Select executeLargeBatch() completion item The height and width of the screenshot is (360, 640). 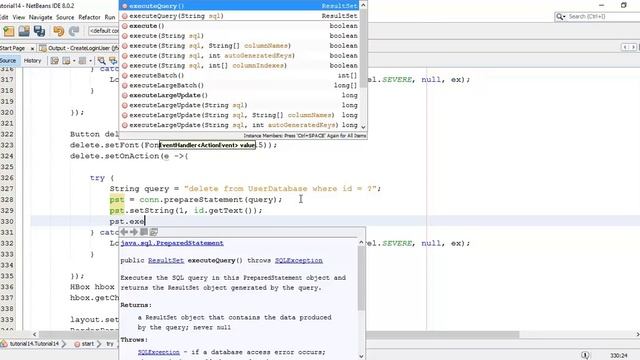tap(240, 85)
